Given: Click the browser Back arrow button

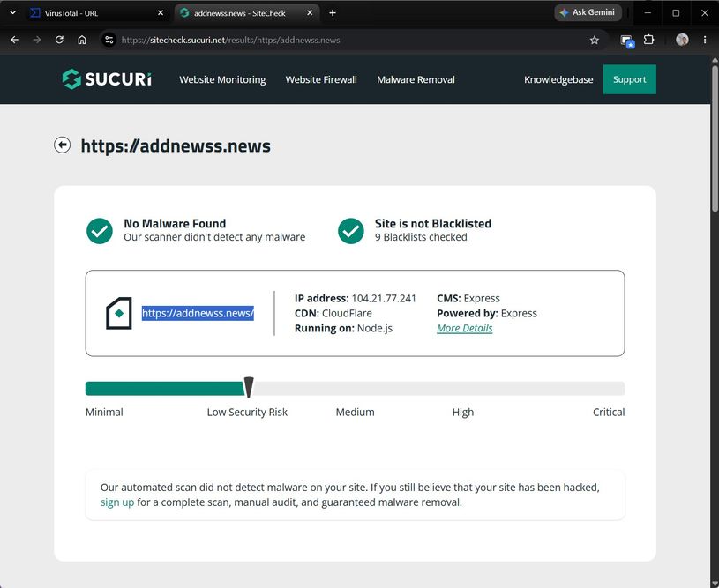Looking at the screenshot, I should pyautogui.click(x=15, y=40).
